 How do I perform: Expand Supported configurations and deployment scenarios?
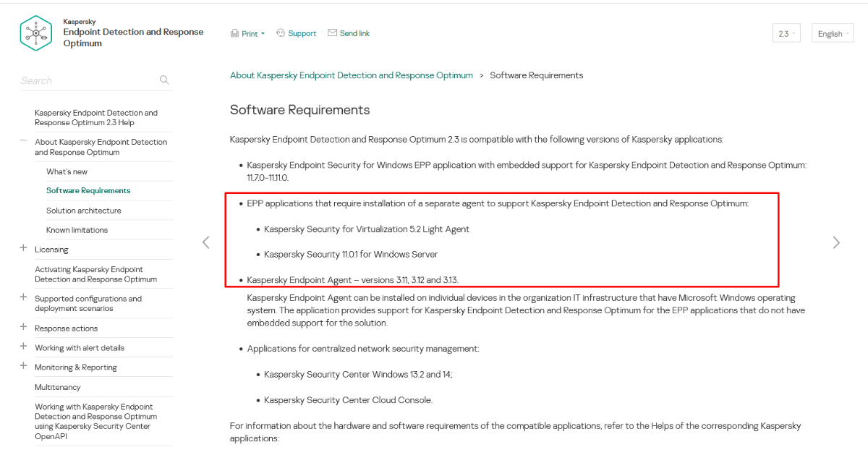coord(24,297)
